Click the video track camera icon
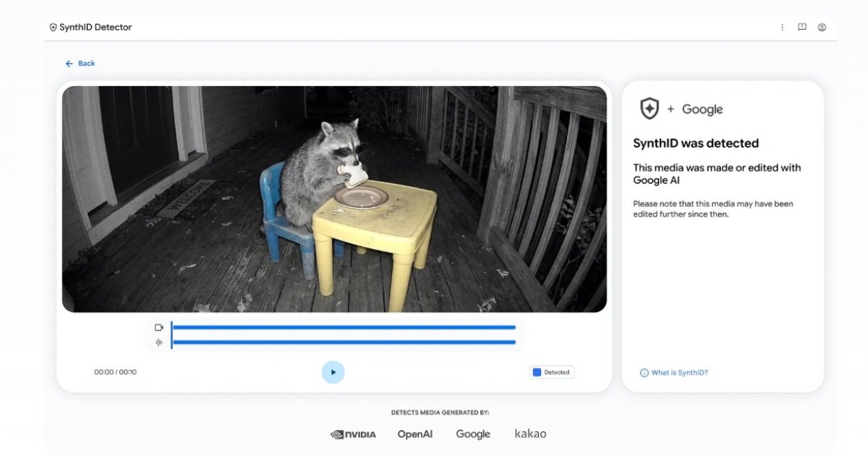868x456 pixels. (x=159, y=327)
